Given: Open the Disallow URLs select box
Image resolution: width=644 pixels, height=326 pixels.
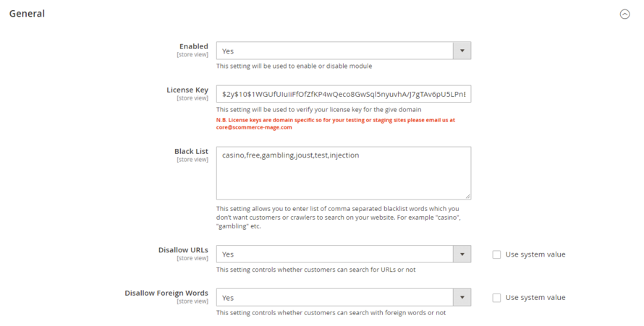Looking at the screenshot, I should [334, 254].
